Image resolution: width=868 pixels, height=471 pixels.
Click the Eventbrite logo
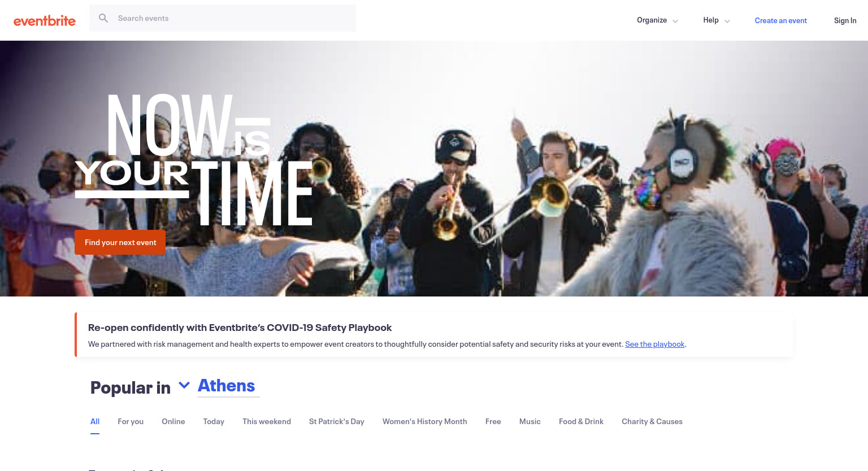click(45, 21)
